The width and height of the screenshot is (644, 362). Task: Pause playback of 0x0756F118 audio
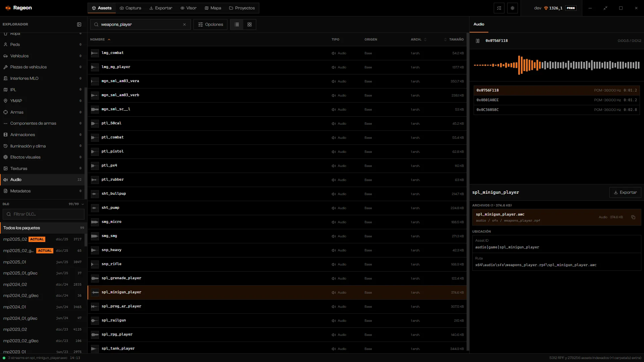[478, 41]
